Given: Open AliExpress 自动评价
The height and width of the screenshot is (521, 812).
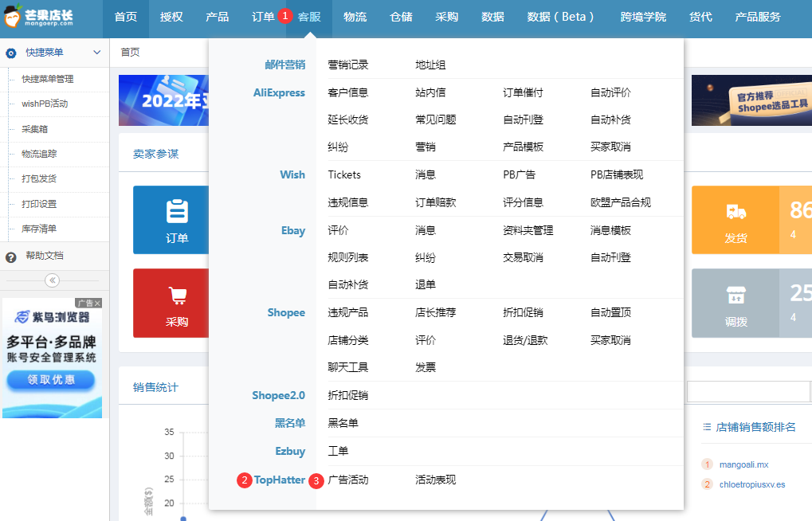Looking at the screenshot, I should 610,92.
